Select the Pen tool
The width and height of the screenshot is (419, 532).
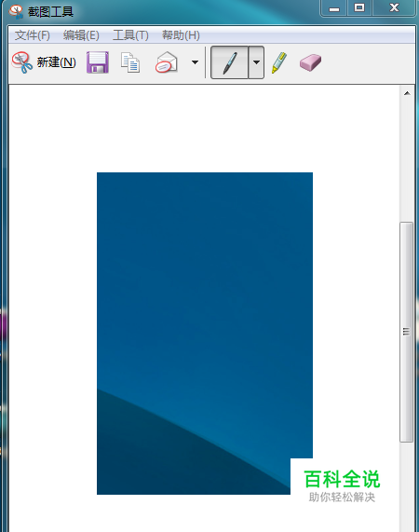tap(229, 62)
